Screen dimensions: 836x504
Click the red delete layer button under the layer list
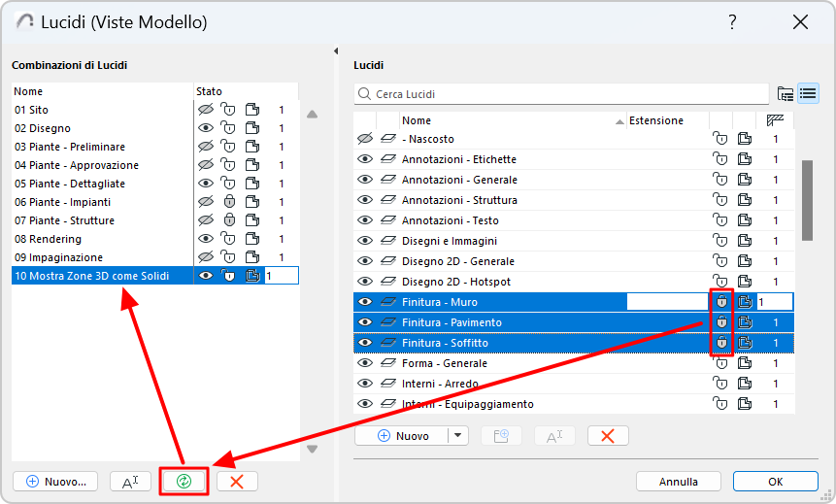608,436
